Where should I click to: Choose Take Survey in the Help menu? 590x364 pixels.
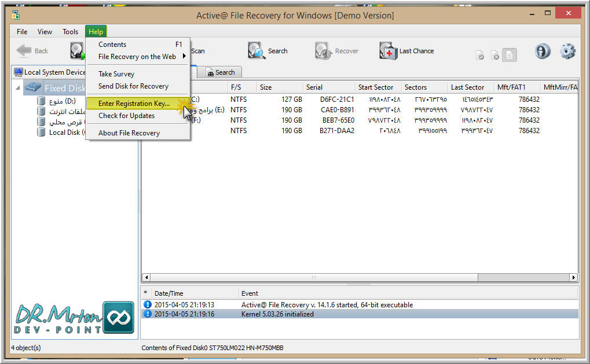point(138,74)
